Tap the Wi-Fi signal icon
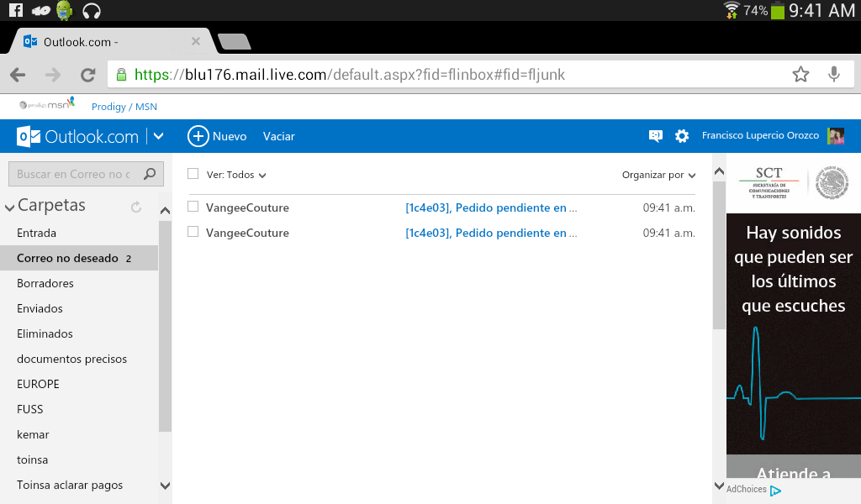This screenshot has width=861, height=504. (732, 10)
